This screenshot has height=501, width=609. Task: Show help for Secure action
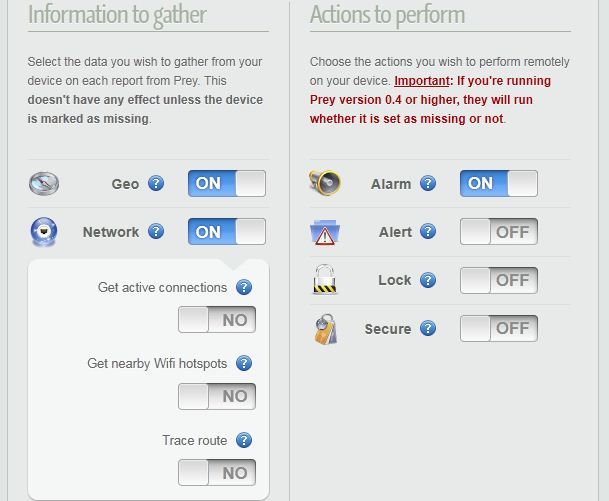coord(428,328)
